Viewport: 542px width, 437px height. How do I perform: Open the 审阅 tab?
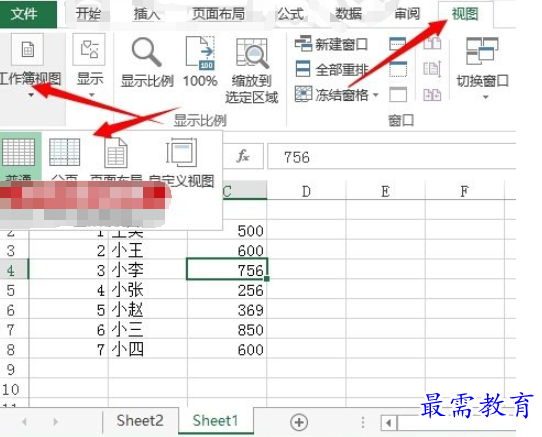coord(407,15)
